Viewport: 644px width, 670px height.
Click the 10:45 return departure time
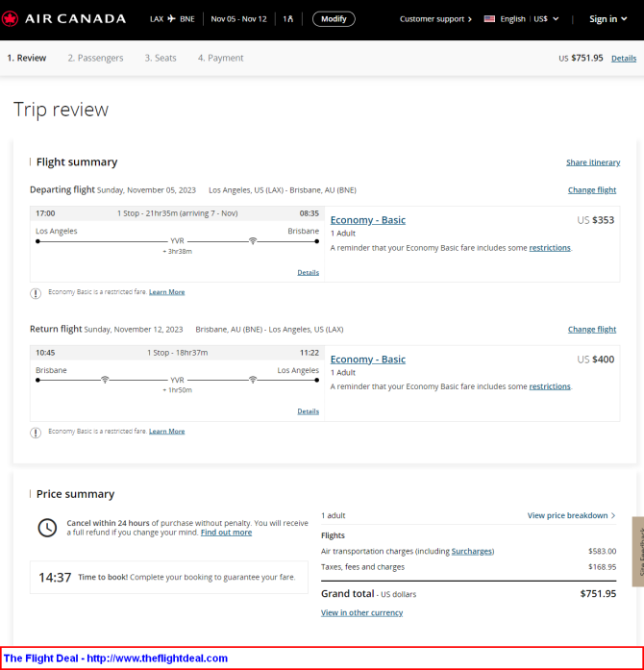tap(45, 353)
